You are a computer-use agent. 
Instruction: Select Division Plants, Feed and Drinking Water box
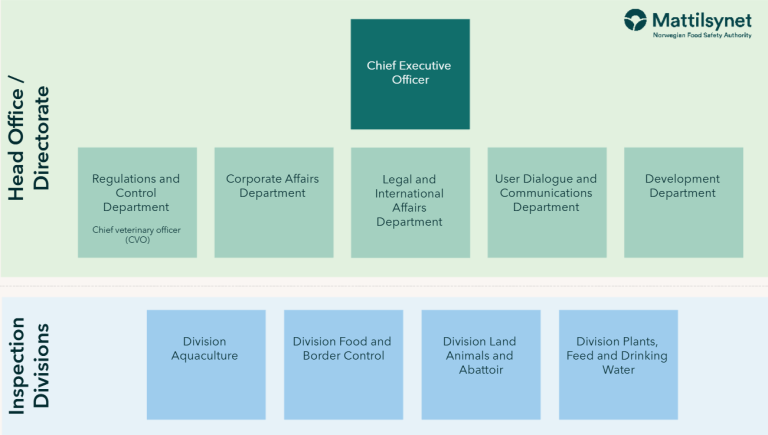[x=618, y=364]
